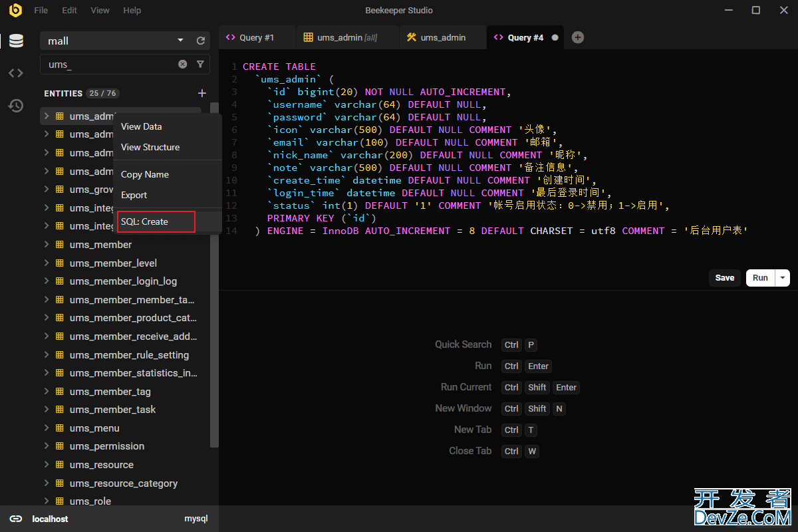Select the ums_member_statistics_in... table row
This screenshot has height=532, width=798.
click(x=120, y=373)
